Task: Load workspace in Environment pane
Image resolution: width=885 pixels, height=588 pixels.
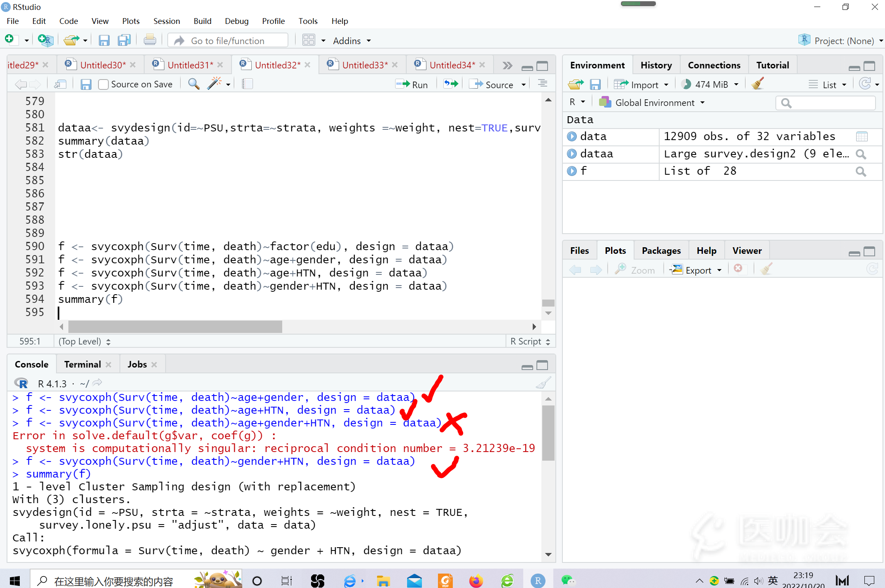Action: click(576, 84)
